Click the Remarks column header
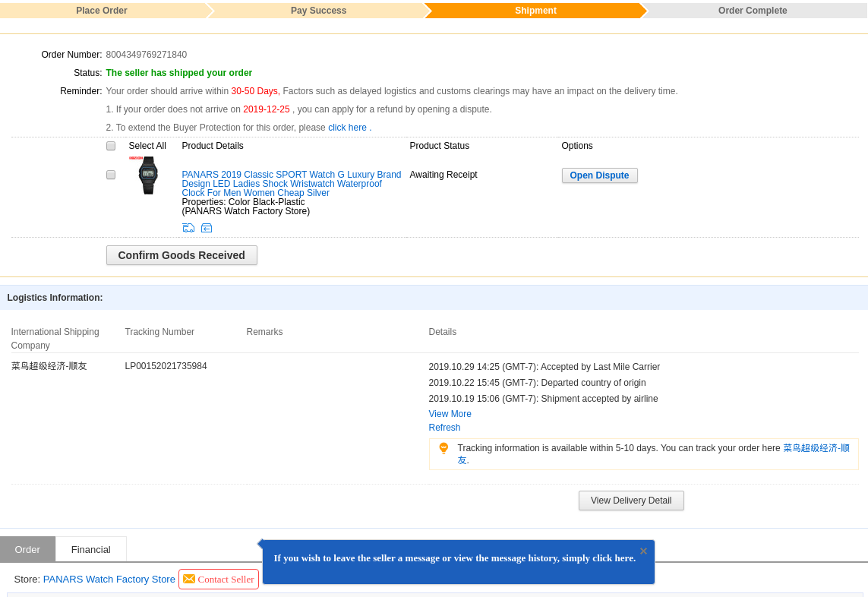This screenshot has height=597, width=868. pyautogui.click(x=264, y=332)
